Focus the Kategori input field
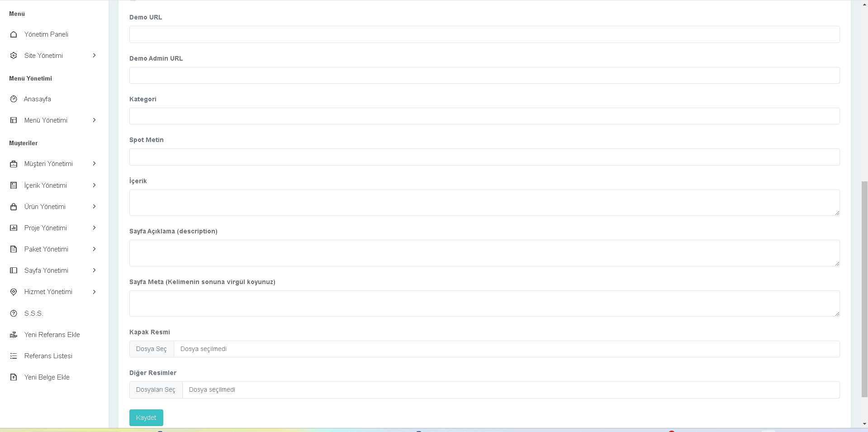The image size is (868, 432). (x=484, y=116)
